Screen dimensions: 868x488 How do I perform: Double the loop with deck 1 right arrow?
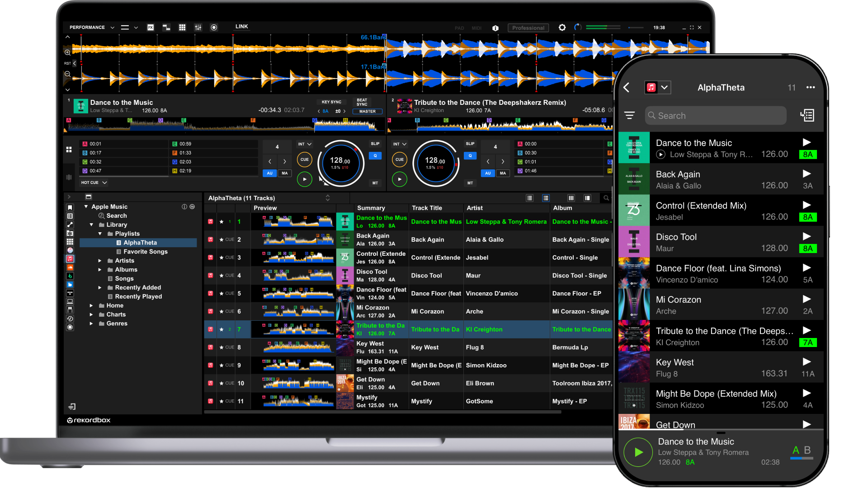285,161
